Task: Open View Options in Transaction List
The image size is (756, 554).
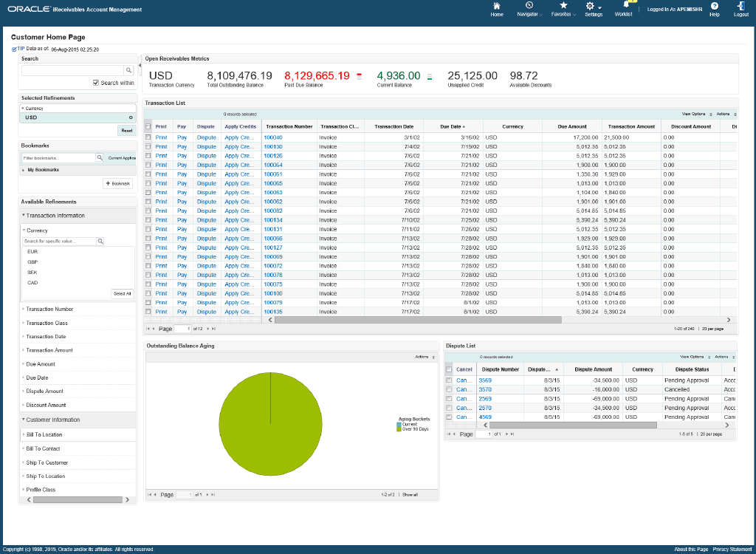Action: click(x=697, y=114)
